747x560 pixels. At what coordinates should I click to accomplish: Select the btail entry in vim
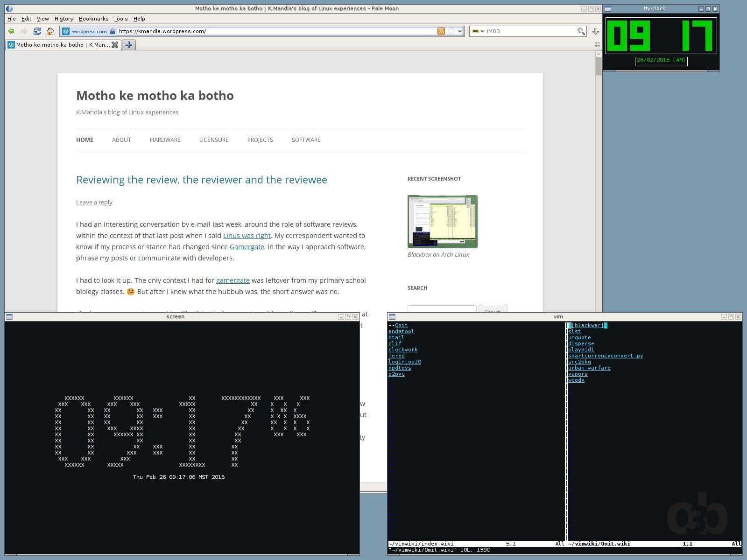(x=396, y=337)
